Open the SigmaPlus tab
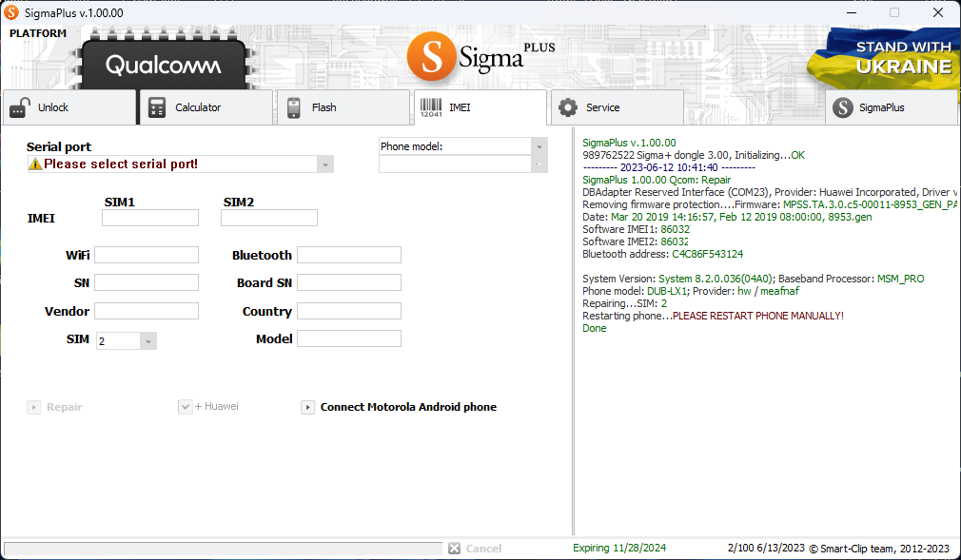Image resolution: width=961 pixels, height=560 pixels. [x=892, y=107]
